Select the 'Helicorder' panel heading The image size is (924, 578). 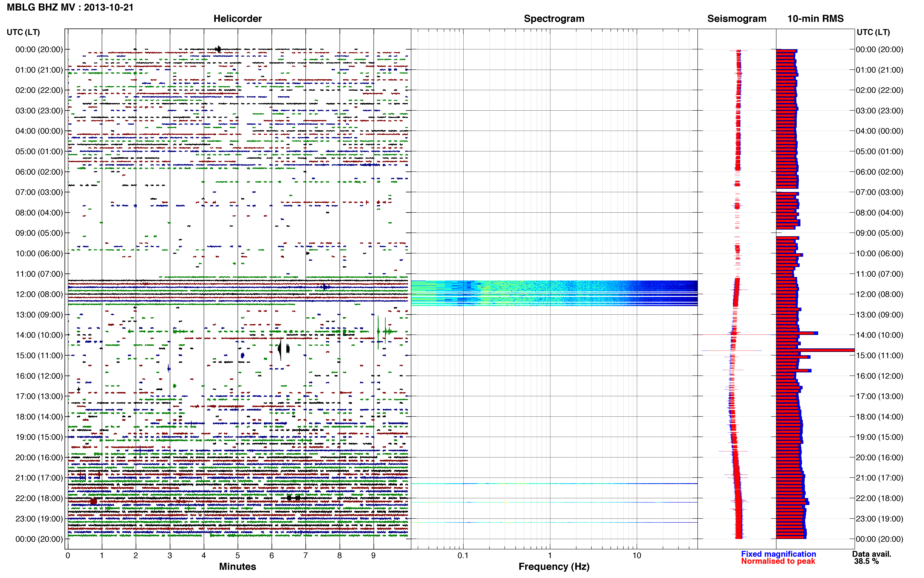coord(237,18)
